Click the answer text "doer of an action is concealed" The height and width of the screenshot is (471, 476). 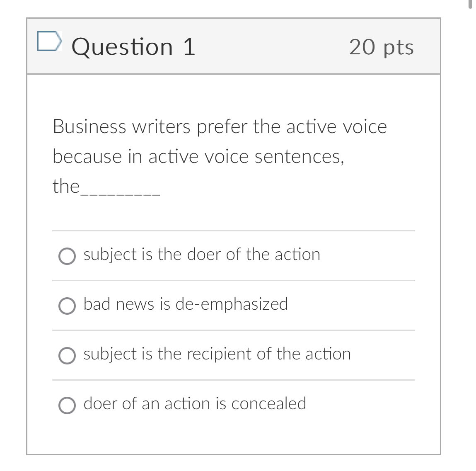pos(194,404)
